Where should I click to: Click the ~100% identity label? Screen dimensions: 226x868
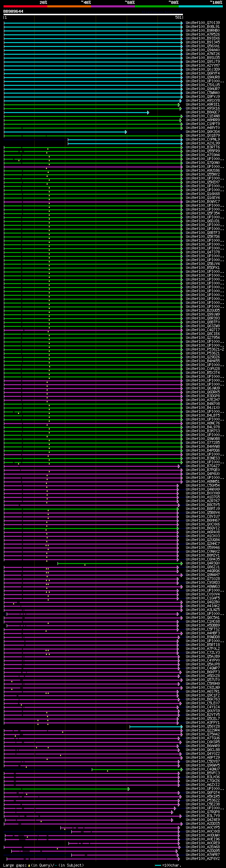coord(216,2)
